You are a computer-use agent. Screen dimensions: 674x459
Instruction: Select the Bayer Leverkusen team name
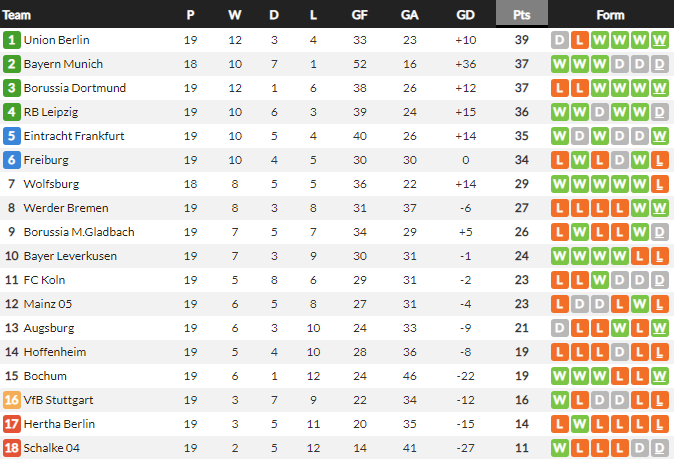pos(70,256)
